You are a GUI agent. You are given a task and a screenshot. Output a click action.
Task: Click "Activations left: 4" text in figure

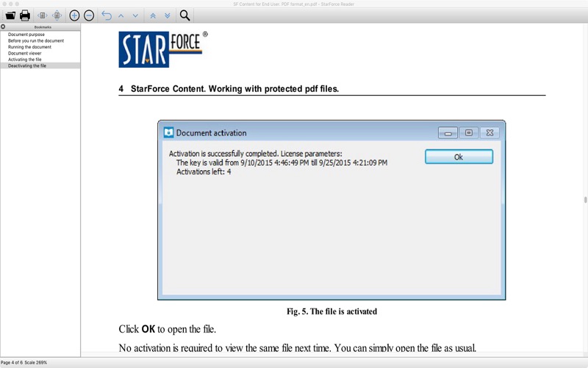(204, 171)
